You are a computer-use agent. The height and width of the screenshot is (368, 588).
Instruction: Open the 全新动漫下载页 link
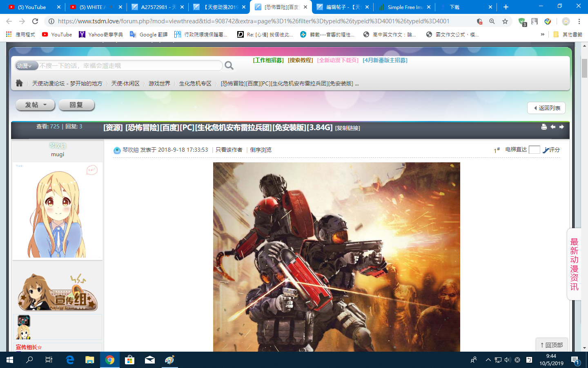(338, 60)
